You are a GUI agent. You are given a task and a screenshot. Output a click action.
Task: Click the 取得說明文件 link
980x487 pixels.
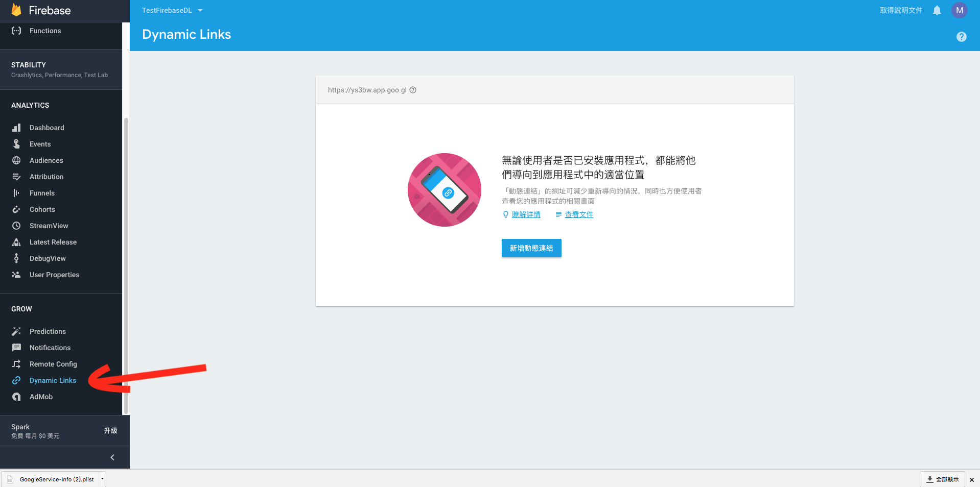click(901, 10)
